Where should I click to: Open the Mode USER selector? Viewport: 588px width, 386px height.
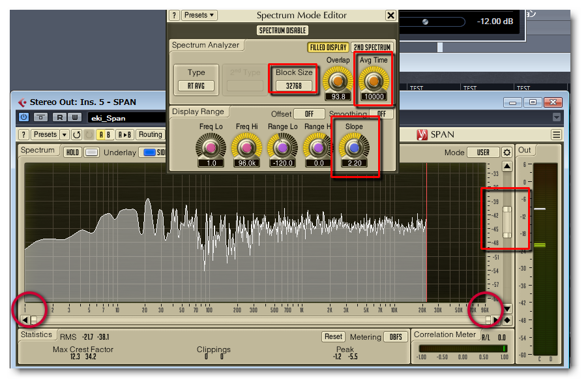[x=483, y=153]
